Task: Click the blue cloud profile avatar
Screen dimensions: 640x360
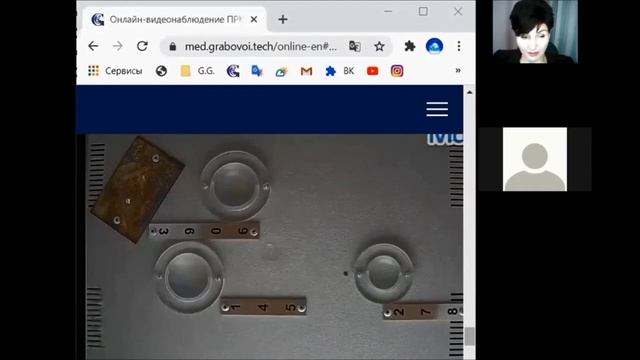Action: 434,46
